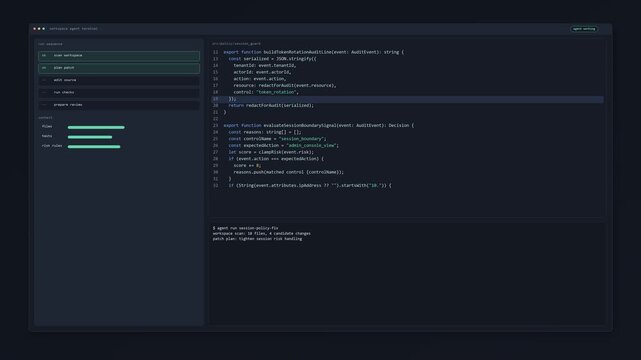Screen dimensions: 641x360
Task: Click the workspace agent terminal window title
Action: click(x=74, y=29)
